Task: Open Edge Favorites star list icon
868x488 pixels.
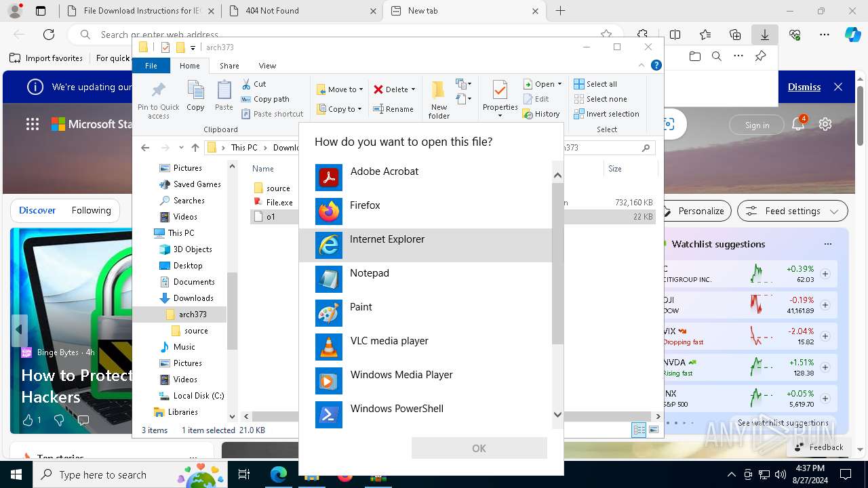Action: pos(705,35)
